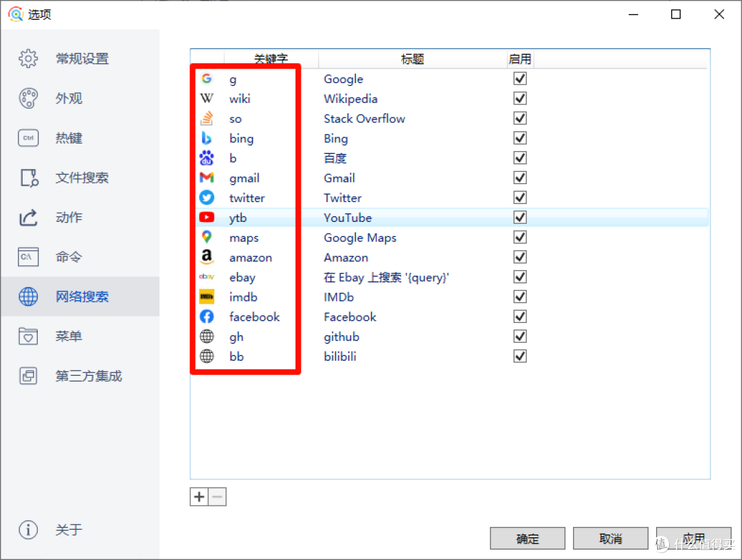Click the eBay logo icon

[207, 276]
